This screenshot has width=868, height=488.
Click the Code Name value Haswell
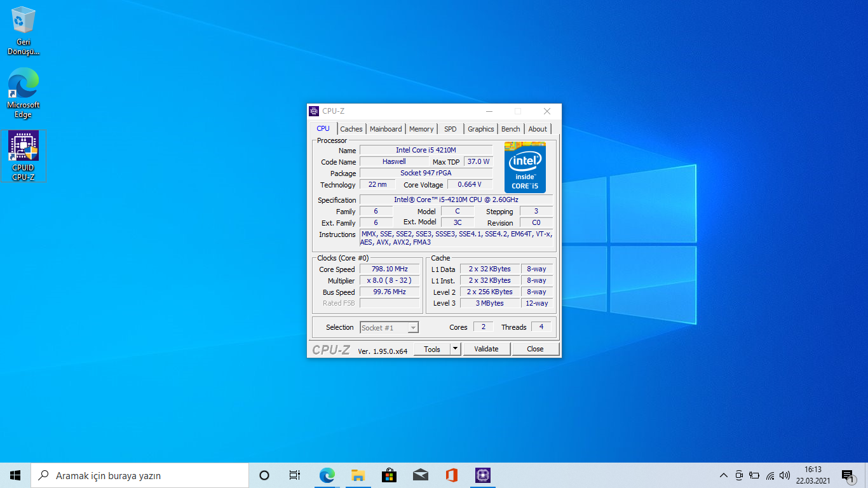point(394,161)
